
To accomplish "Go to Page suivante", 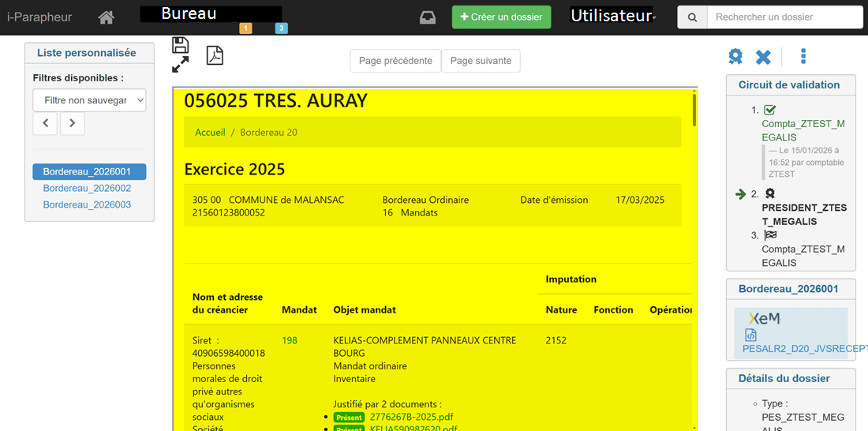I will [481, 61].
